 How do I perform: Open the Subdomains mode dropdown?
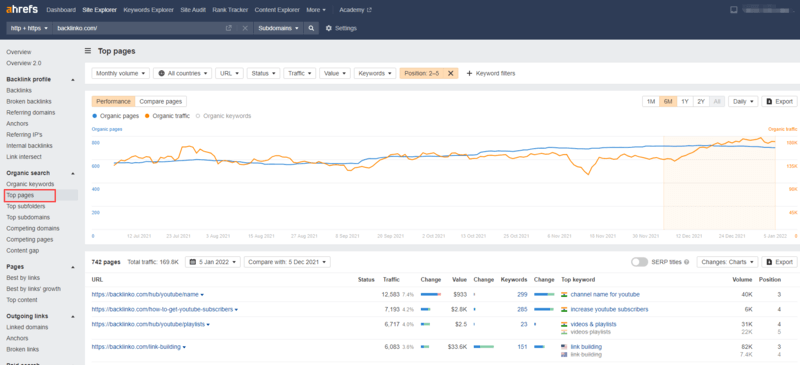coord(278,28)
